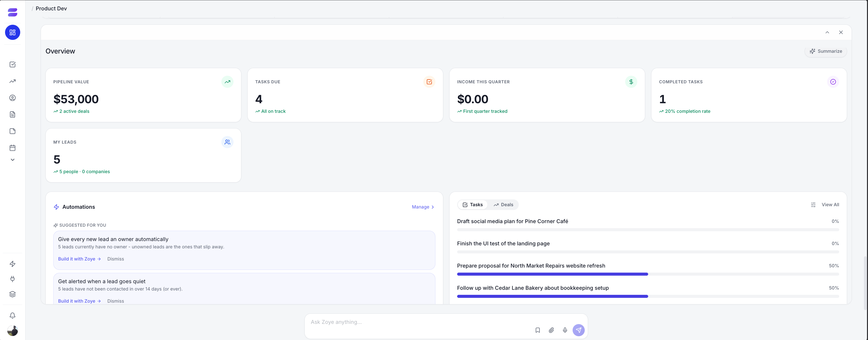The width and height of the screenshot is (868, 340).
Task: Open the Manage automations chevron link
Action: point(423,207)
